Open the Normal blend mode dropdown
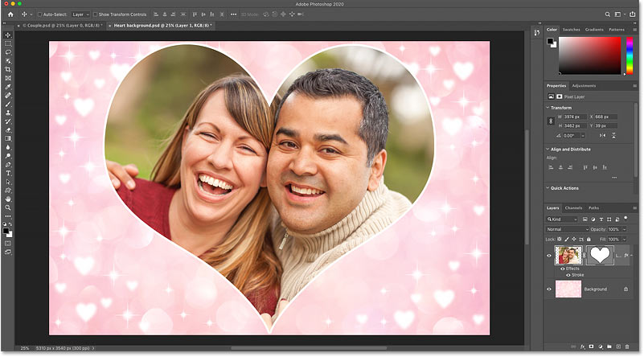 [x=568, y=229]
